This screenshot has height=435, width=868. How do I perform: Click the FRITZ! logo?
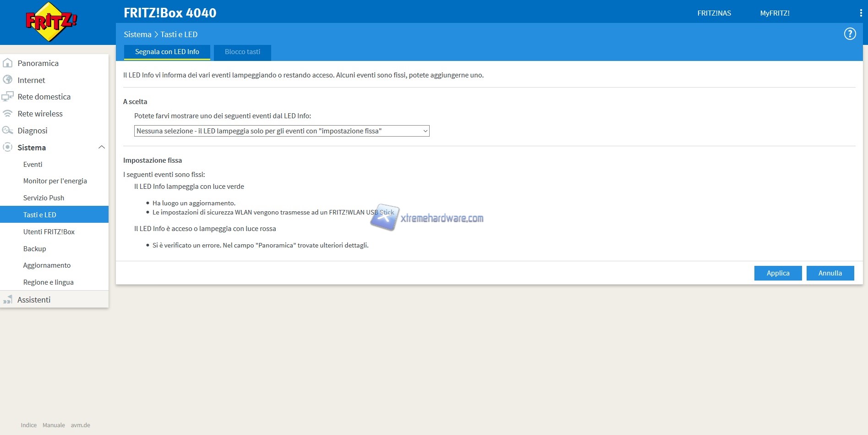(x=51, y=22)
